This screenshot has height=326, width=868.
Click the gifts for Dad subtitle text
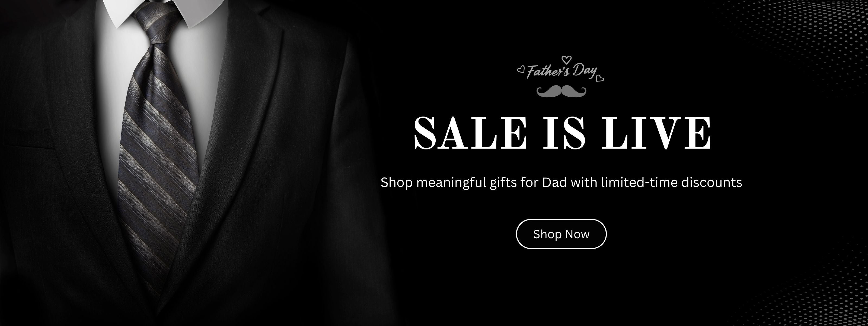pyautogui.click(x=561, y=183)
